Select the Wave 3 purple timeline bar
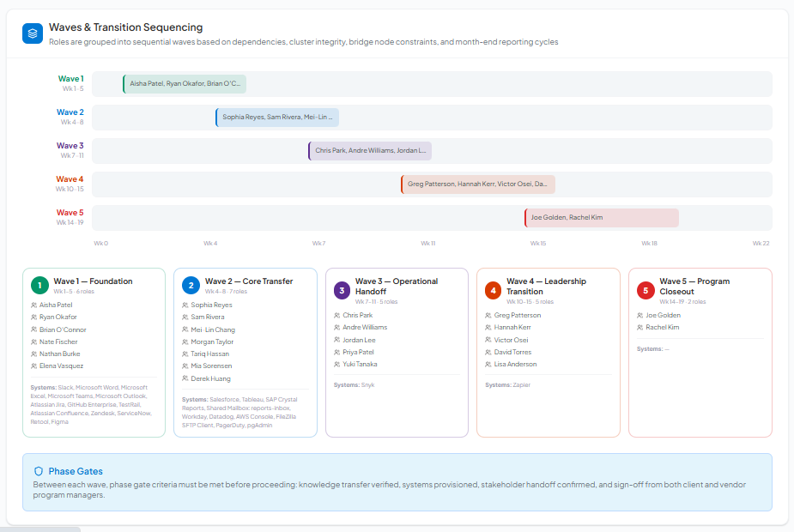 point(370,151)
